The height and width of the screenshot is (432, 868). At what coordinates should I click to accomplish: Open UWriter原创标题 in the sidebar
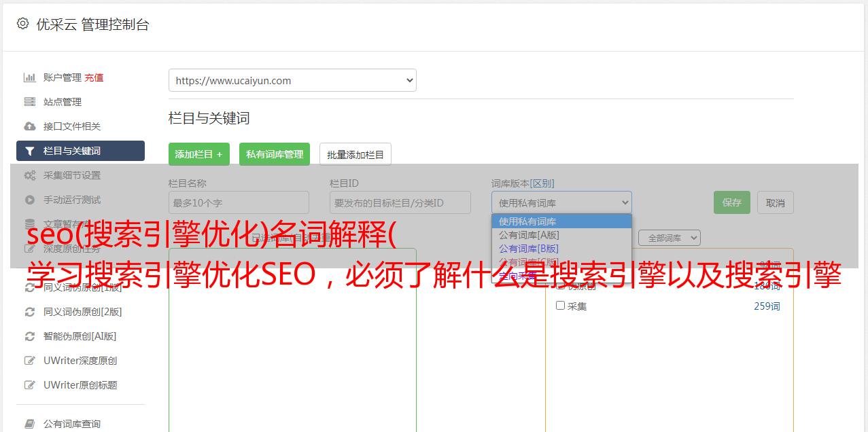pyautogui.click(x=80, y=385)
